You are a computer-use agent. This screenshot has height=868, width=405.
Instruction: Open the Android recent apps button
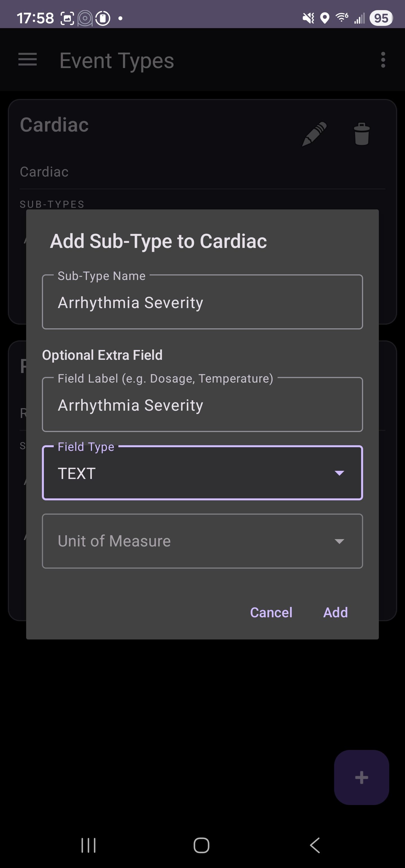[x=88, y=845]
